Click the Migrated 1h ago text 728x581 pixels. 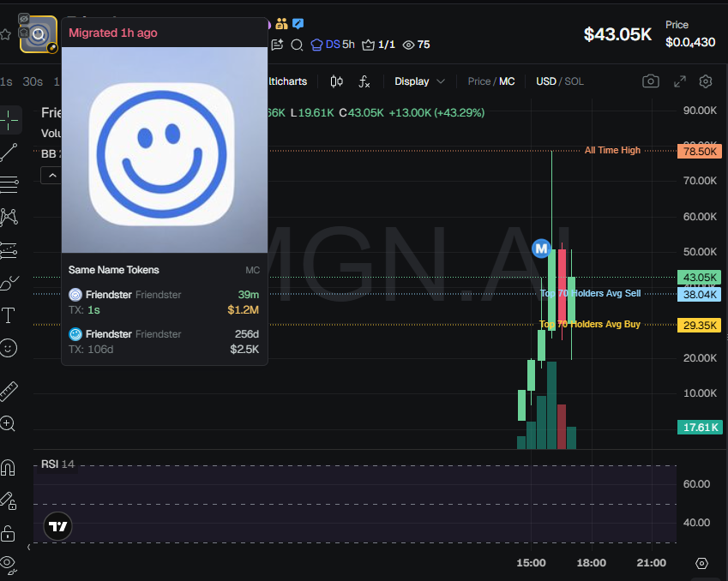click(113, 33)
